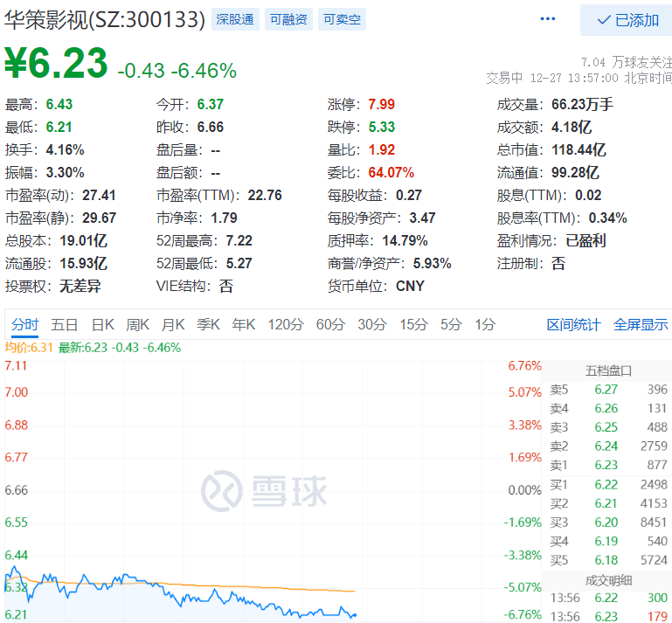Click the 流通值 value 99.28亿
Image resolution: width=672 pixels, height=623 pixels.
point(575,172)
